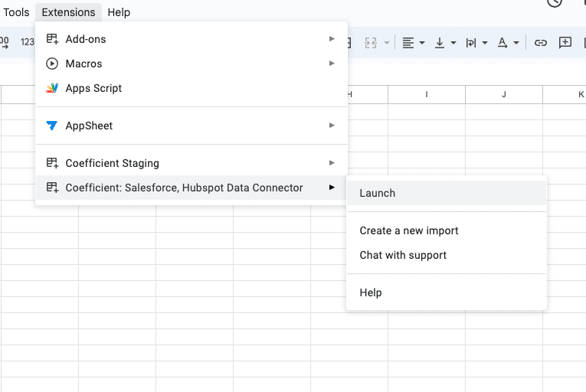
Task: Open the Tools menu
Action: click(16, 12)
